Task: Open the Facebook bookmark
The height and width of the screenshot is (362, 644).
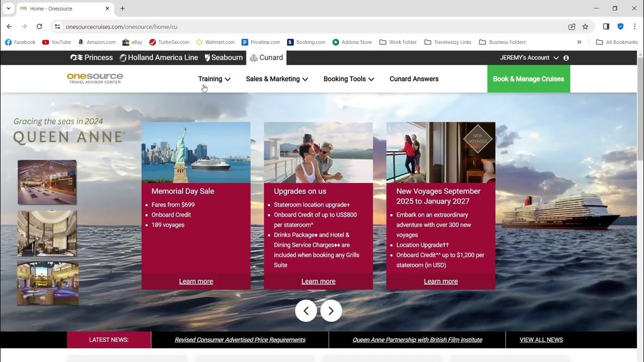Action: (x=20, y=42)
